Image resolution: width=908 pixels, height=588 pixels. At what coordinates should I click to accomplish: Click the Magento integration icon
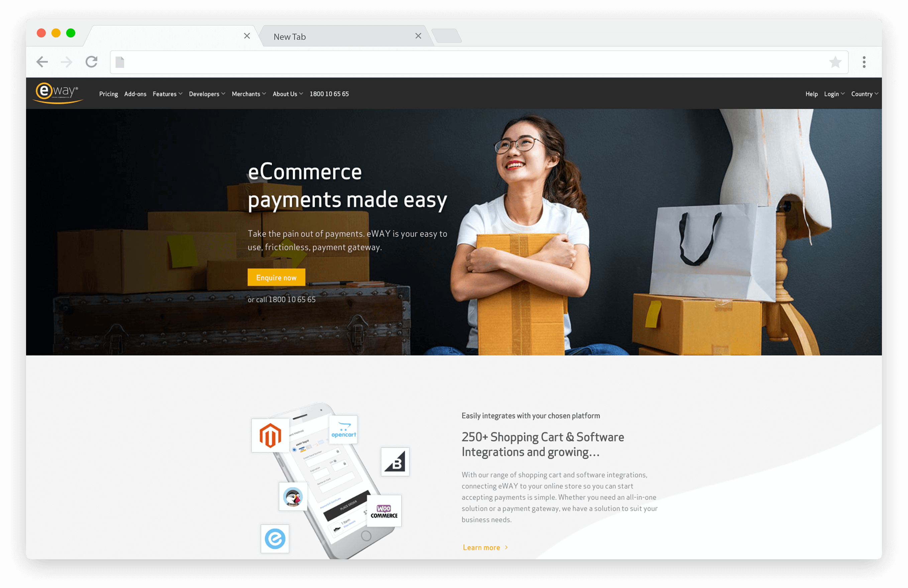[271, 434]
